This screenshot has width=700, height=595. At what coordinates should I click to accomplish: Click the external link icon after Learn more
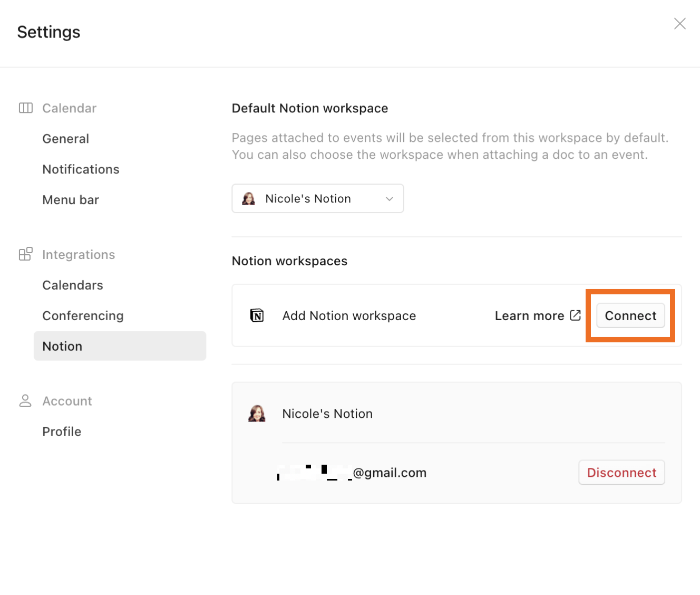click(x=576, y=315)
